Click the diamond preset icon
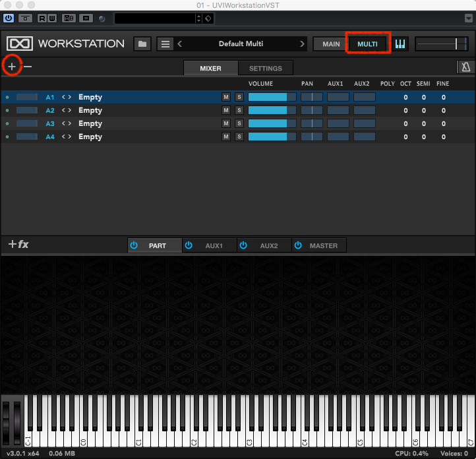 208,18
